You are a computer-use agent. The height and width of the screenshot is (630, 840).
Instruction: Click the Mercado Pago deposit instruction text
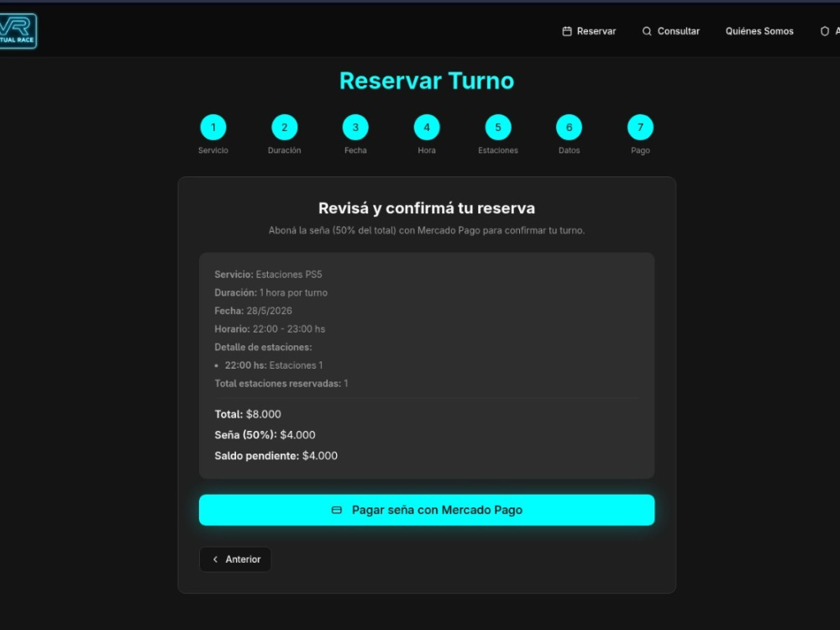pos(427,230)
